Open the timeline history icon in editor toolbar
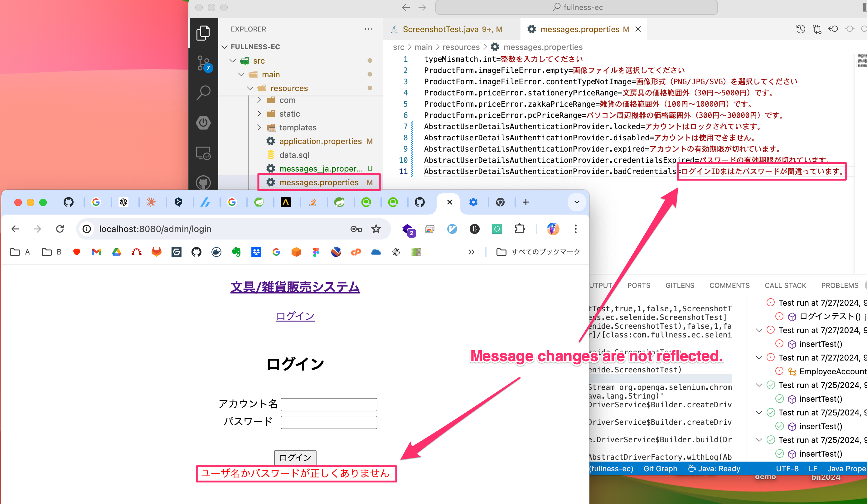This screenshot has height=504, width=867. [801, 29]
